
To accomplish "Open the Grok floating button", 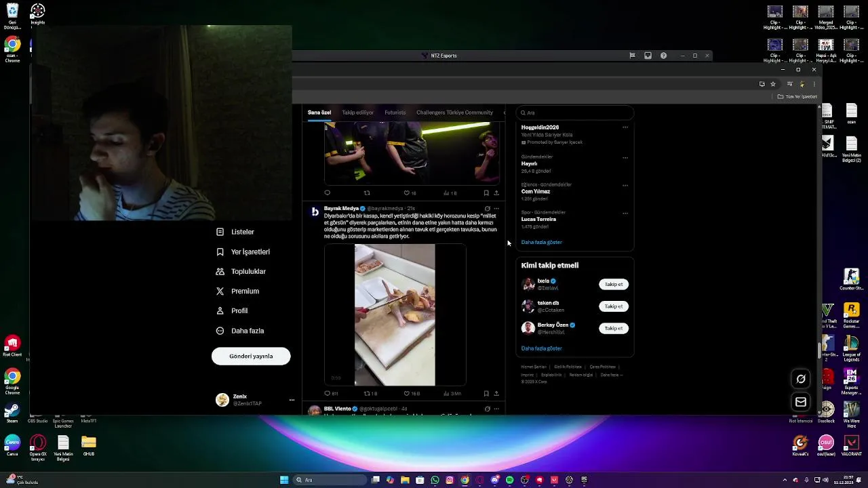I will [801, 379].
